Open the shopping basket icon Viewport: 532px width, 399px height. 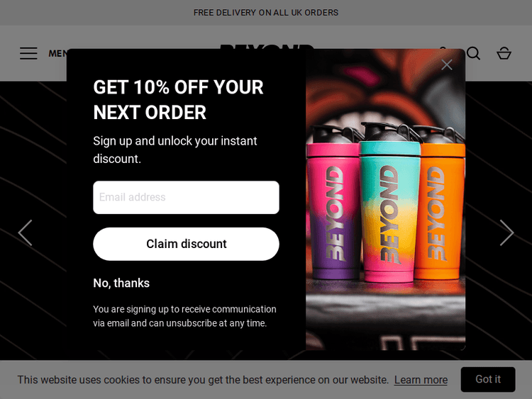(x=504, y=53)
